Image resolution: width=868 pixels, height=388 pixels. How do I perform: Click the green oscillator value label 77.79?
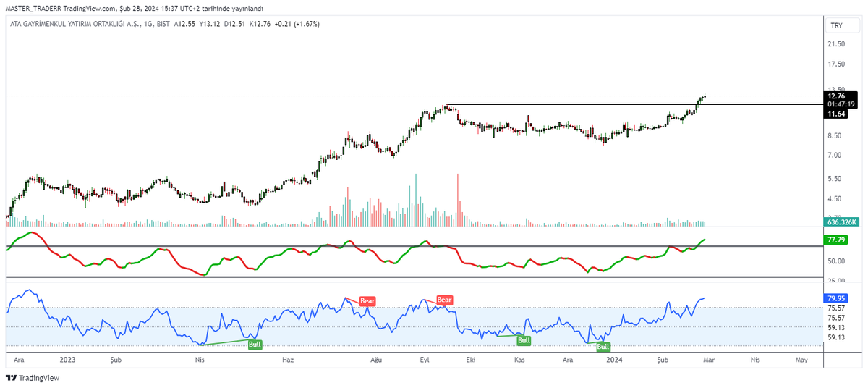[836, 240]
